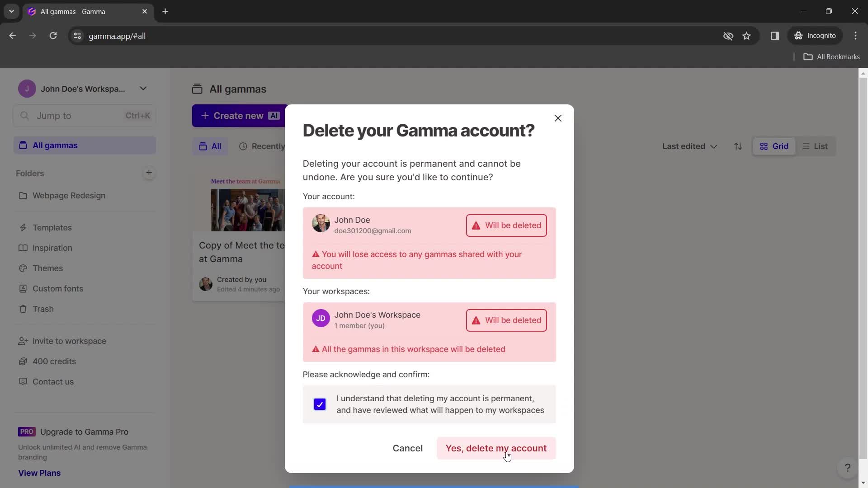Check the account acknowledgment confirmation box
This screenshot has height=488, width=868.
[319, 404]
